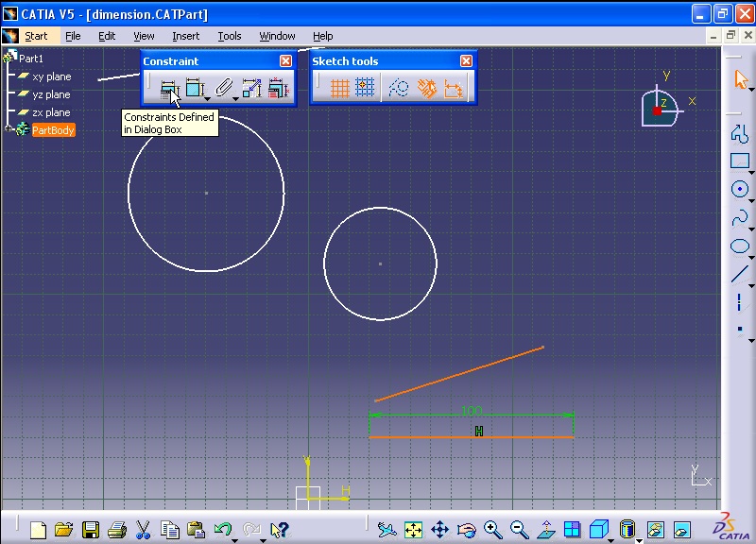Close the Sketch tools toolbar

466,60
